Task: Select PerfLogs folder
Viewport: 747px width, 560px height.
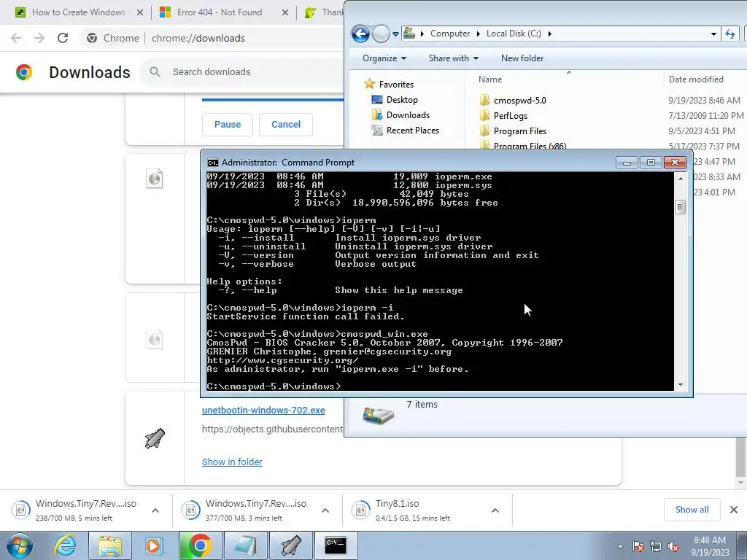Action: tap(510, 116)
